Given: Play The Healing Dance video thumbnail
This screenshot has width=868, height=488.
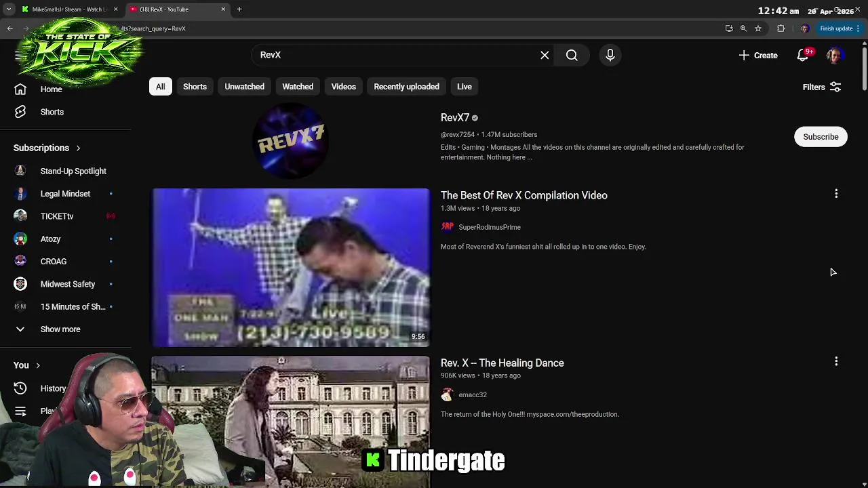Looking at the screenshot, I should (291, 422).
